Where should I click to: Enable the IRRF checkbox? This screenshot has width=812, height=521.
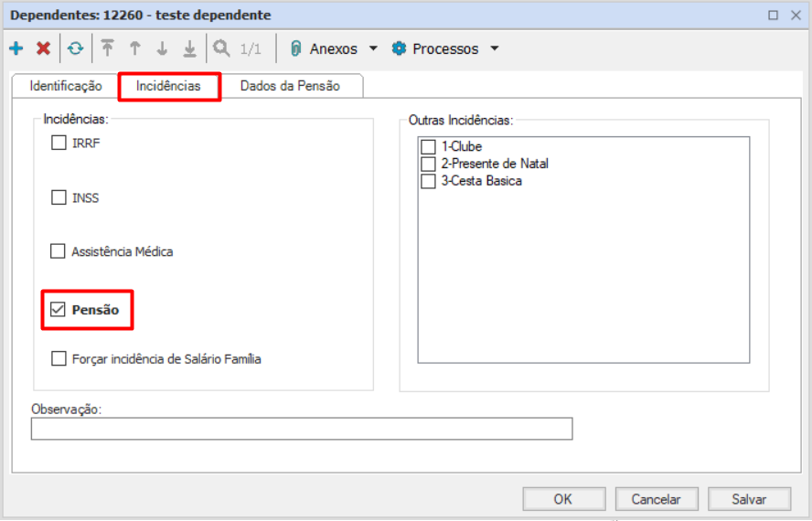pyautogui.click(x=59, y=143)
